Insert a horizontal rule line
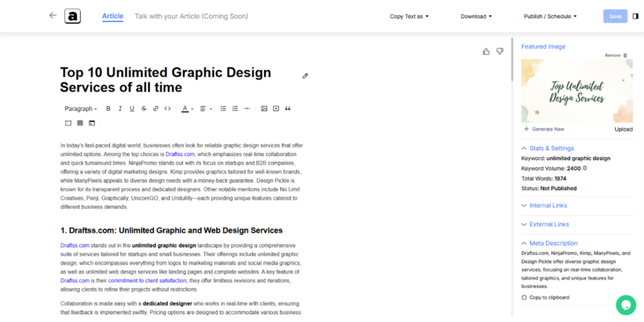 coord(247,109)
